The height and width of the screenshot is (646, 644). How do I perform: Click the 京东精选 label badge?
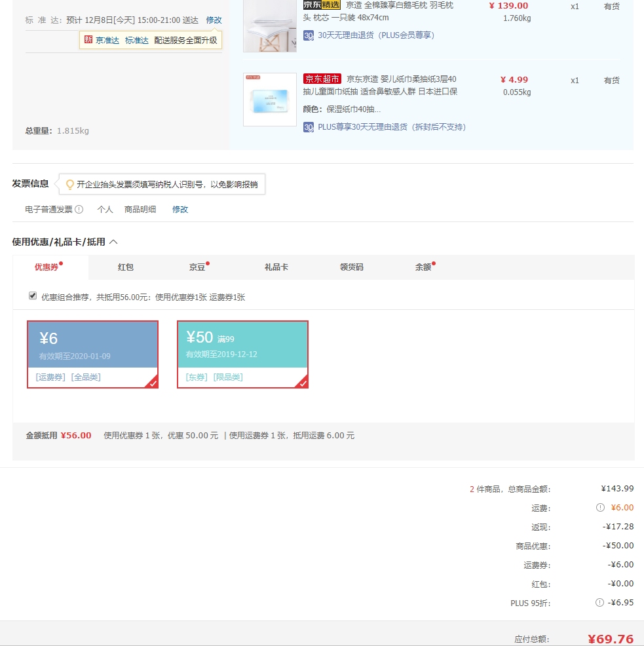(322, 5)
